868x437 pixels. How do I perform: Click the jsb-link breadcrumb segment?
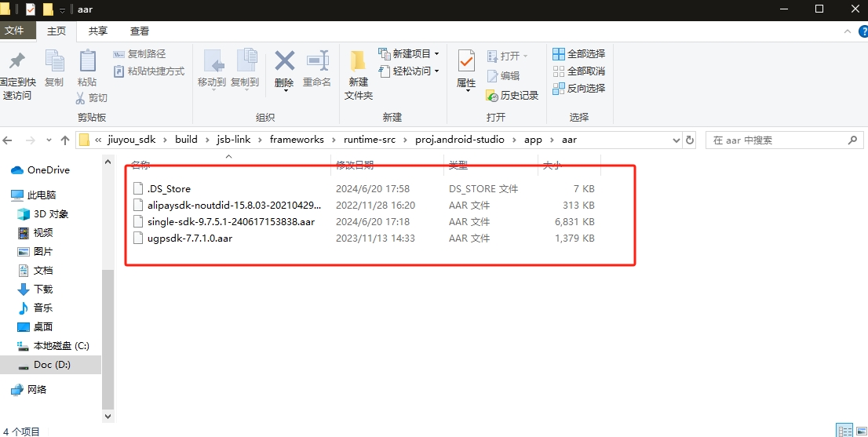tap(234, 140)
